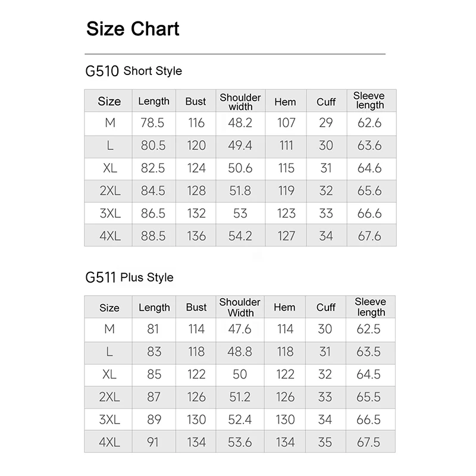Select the G511 Plus Style title
The width and height of the screenshot is (476, 476).
(x=129, y=277)
